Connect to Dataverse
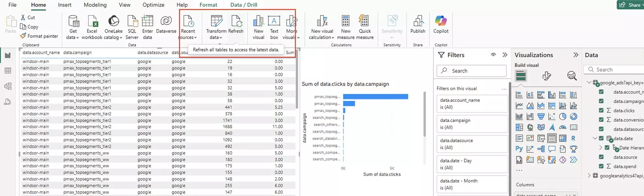The width and height of the screenshot is (644, 196). (x=166, y=25)
